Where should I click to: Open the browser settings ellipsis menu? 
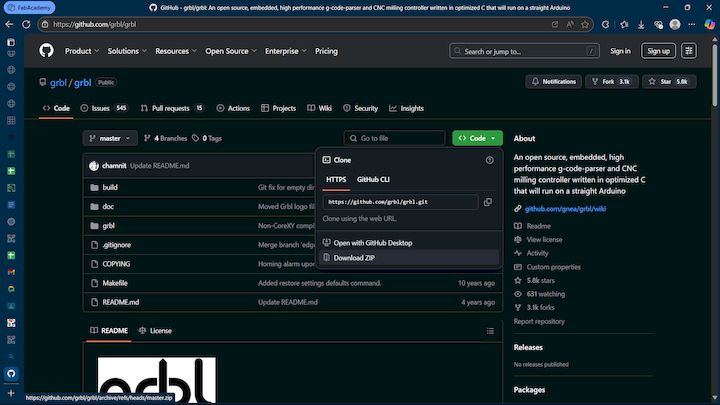pos(692,24)
